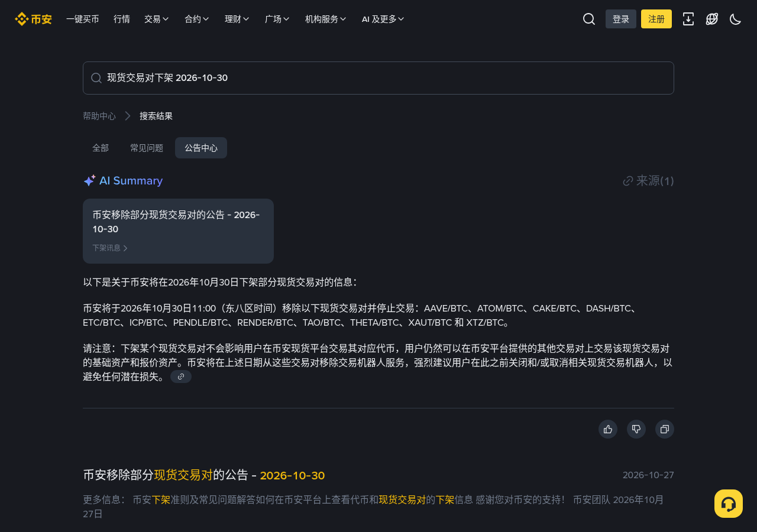Click the download app icon
Image resolution: width=757 pixels, height=532 pixels.
pos(688,19)
